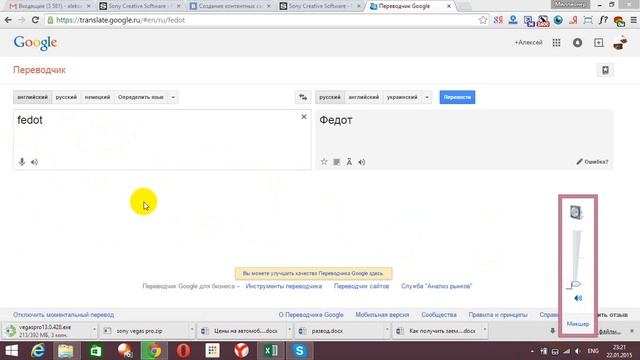Listen to the source text 'fedot'
Image resolution: width=640 pixels, height=360 pixels.
(x=34, y=162)
